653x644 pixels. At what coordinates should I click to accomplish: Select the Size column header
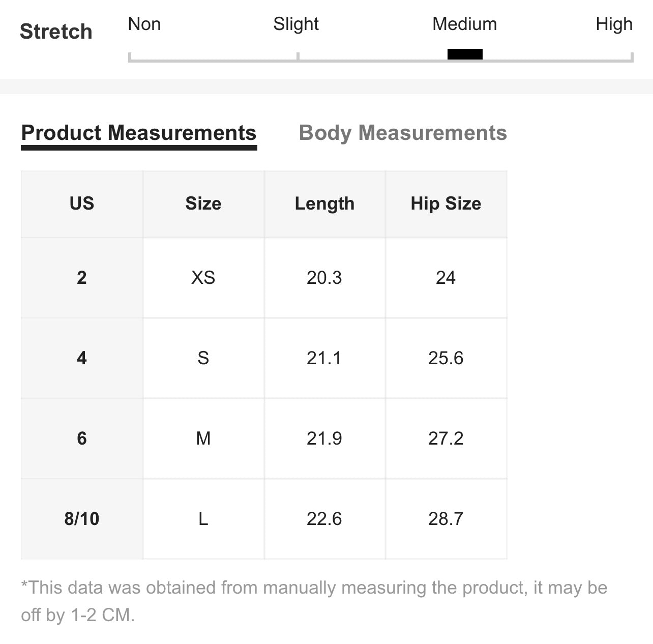[203, 204]
